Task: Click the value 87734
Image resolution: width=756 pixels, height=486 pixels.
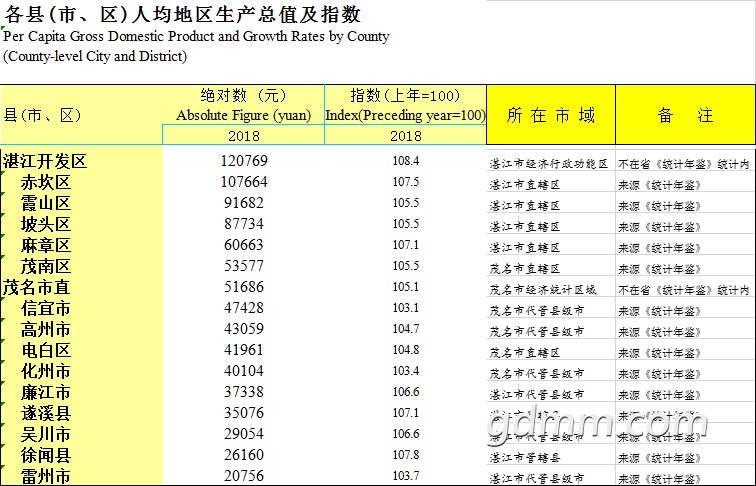Action: 244,224
